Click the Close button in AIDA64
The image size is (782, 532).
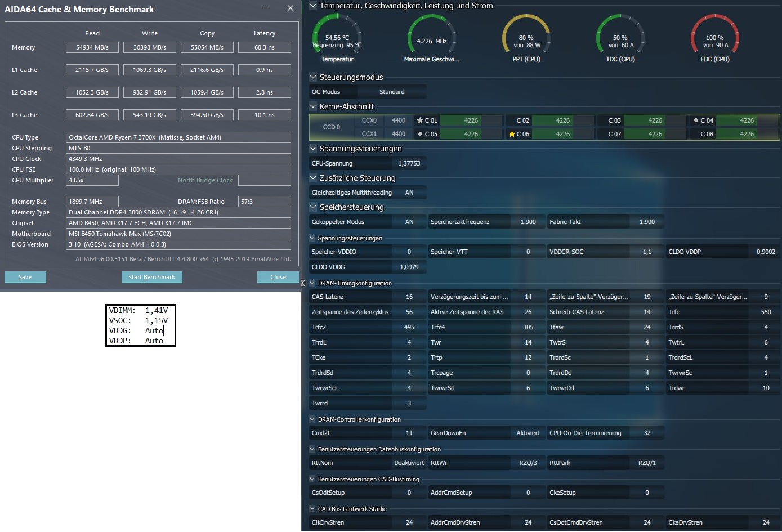[278, 277]
